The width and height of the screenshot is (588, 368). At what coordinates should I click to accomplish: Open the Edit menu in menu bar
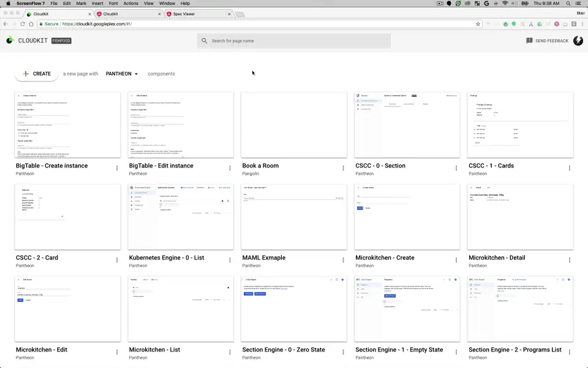tap(67, 4)
